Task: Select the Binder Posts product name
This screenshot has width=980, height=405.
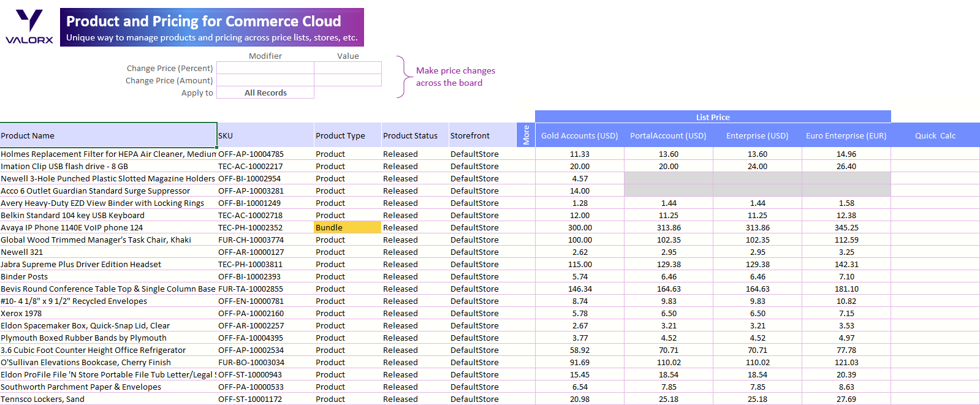Action: tap(108, 276)
